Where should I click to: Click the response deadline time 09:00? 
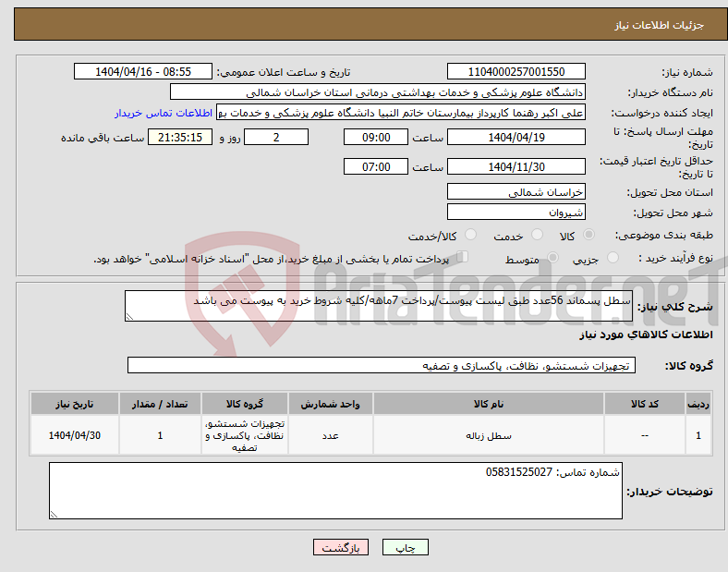point(376,138)
